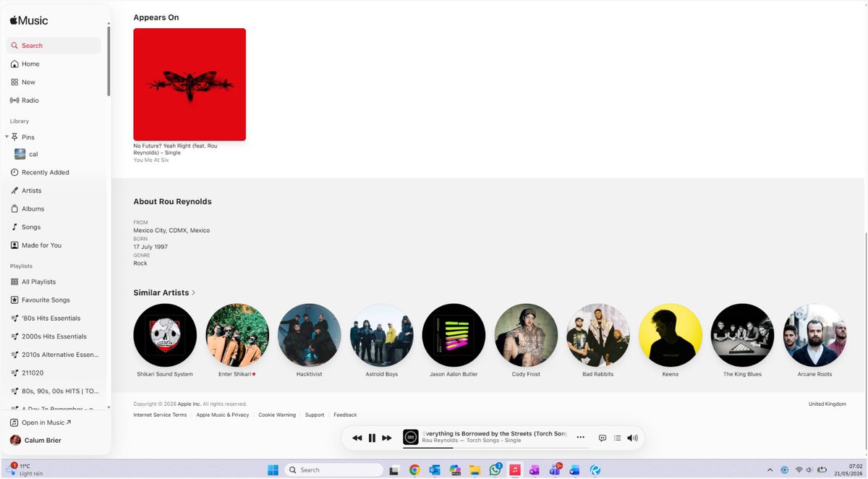This screenshot has width=868, height=479.
Task: Open Bad Rabbits artist avatar
Action: [598, 335]
